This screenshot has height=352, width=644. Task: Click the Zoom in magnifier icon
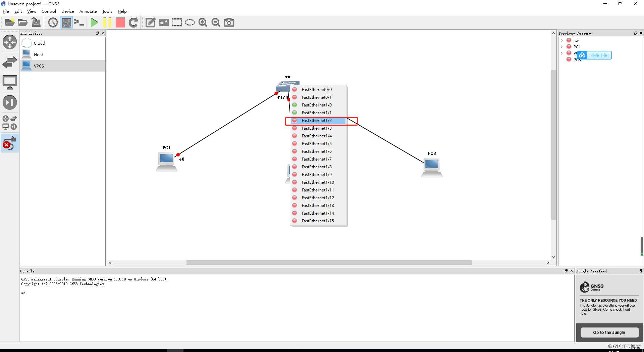point(203,23)
